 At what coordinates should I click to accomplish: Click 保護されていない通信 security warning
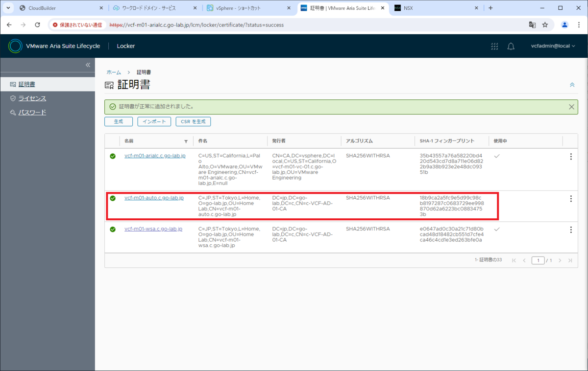(x=78, y=24)
